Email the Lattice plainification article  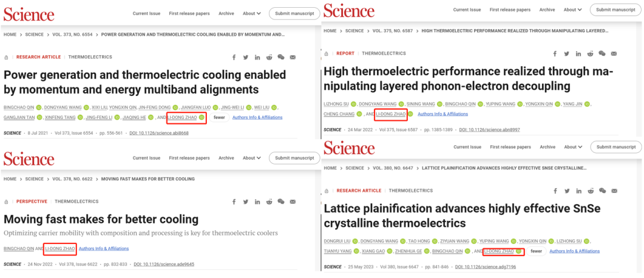pos(614,190)
